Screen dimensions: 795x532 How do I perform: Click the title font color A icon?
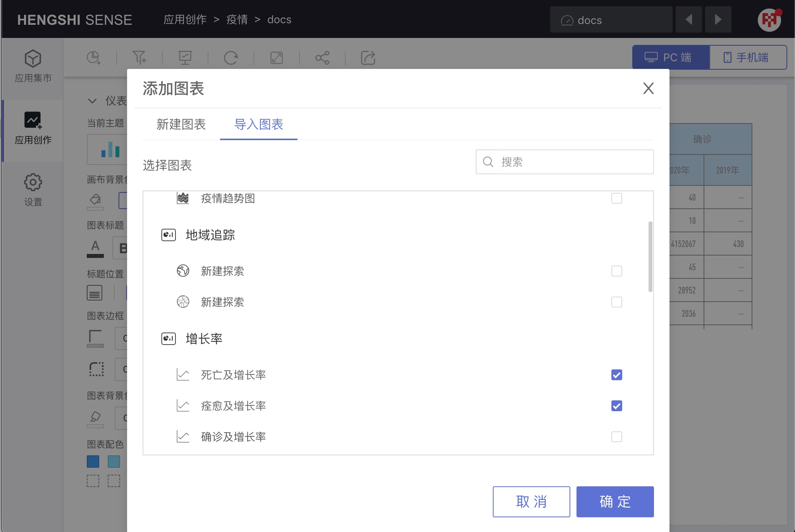[95, 248]
